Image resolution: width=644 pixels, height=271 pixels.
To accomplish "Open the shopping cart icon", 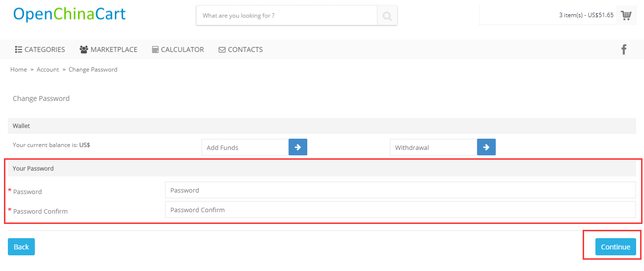I will (x=626, y=15).
